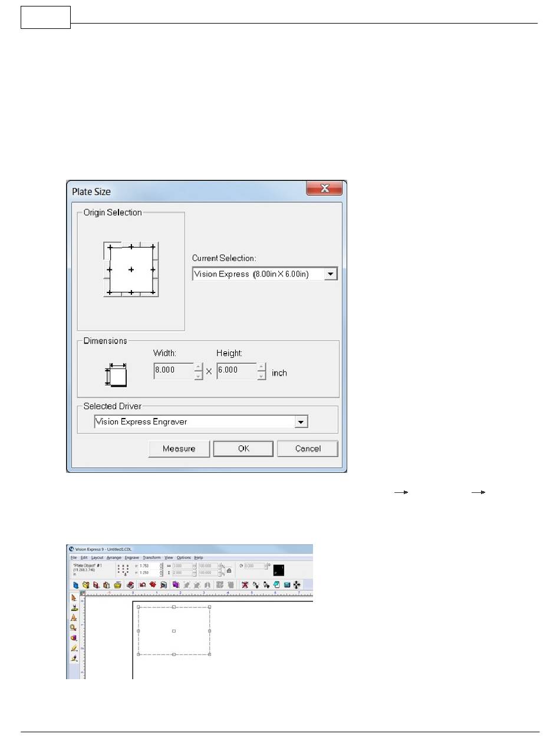Close the Plate Size dialog window
Viewport: 560px width, 747px height.
point(324,189)
